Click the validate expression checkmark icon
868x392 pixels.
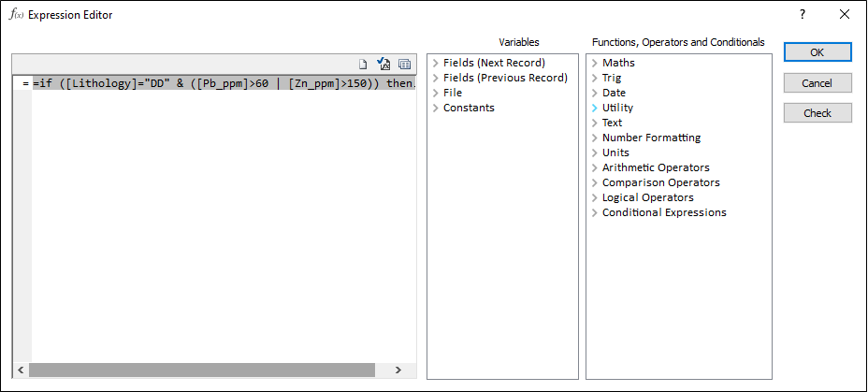point(383,65)
